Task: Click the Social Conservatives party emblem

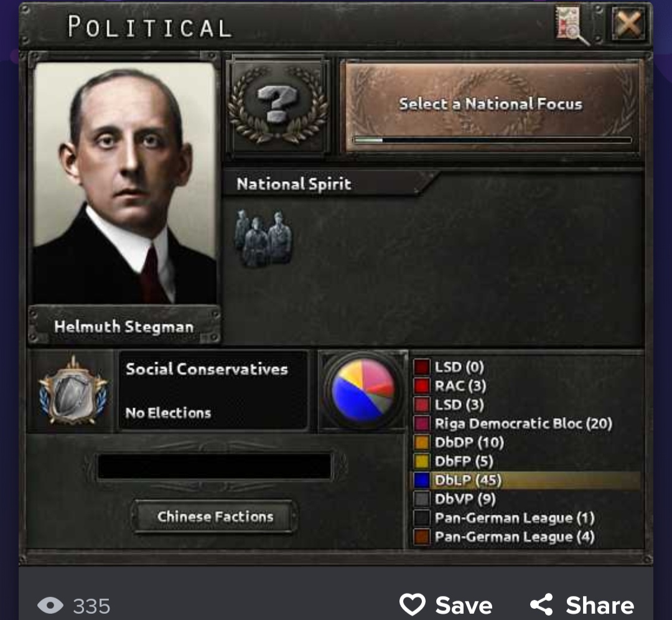Action: (x=73, y=390)
